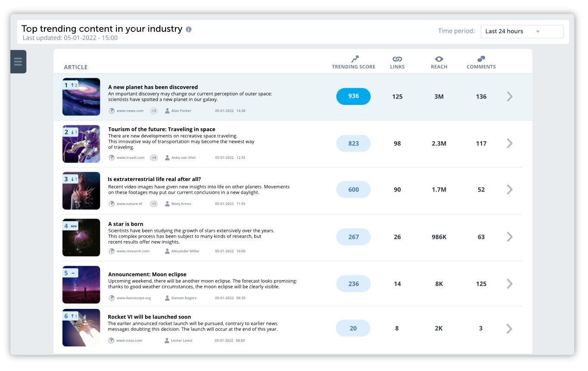Image resolution: width=588 pixels, height=371 pixels.
Task: Open the Time period dropdown
Action: (x=522, y=31)
